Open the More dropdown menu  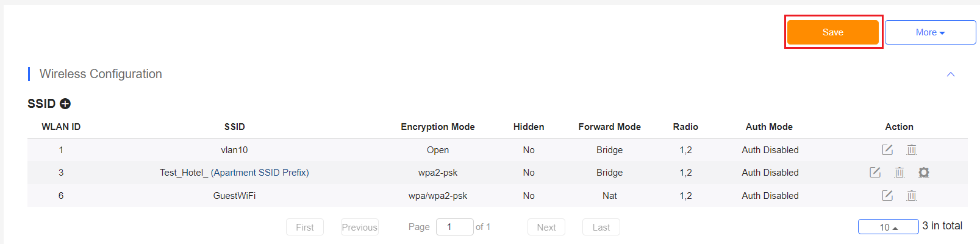coord(931,32)
